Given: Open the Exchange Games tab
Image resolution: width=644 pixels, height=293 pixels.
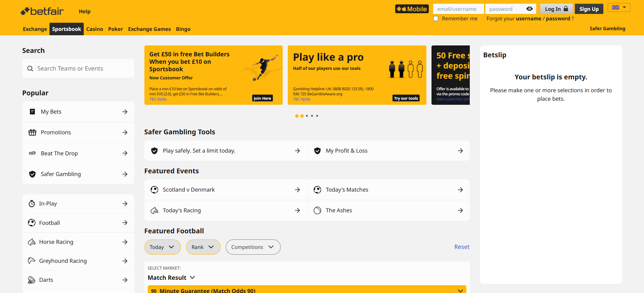Looking at the screenshot, I should (149, 29).
